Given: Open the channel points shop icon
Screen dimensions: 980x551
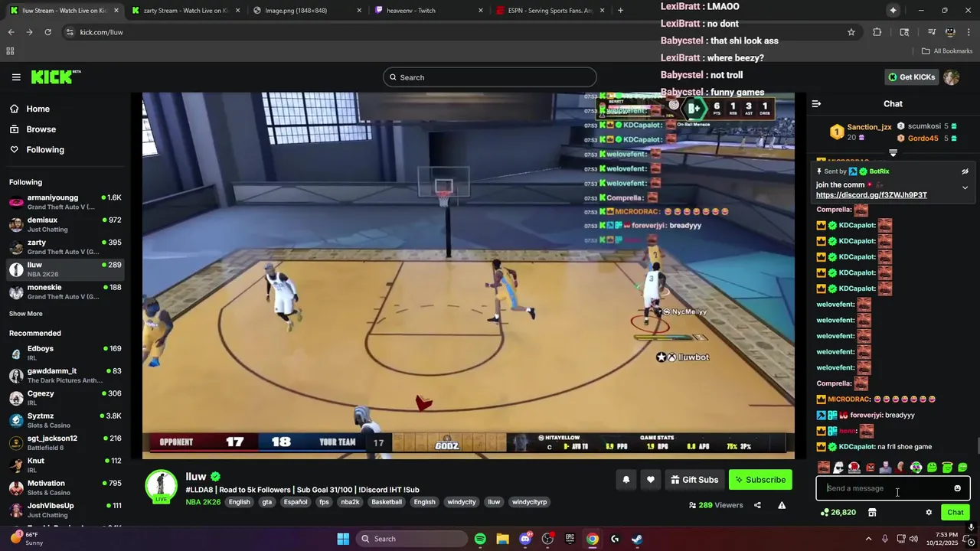Looking at the screenshot, I should click(x=871, y=513).
